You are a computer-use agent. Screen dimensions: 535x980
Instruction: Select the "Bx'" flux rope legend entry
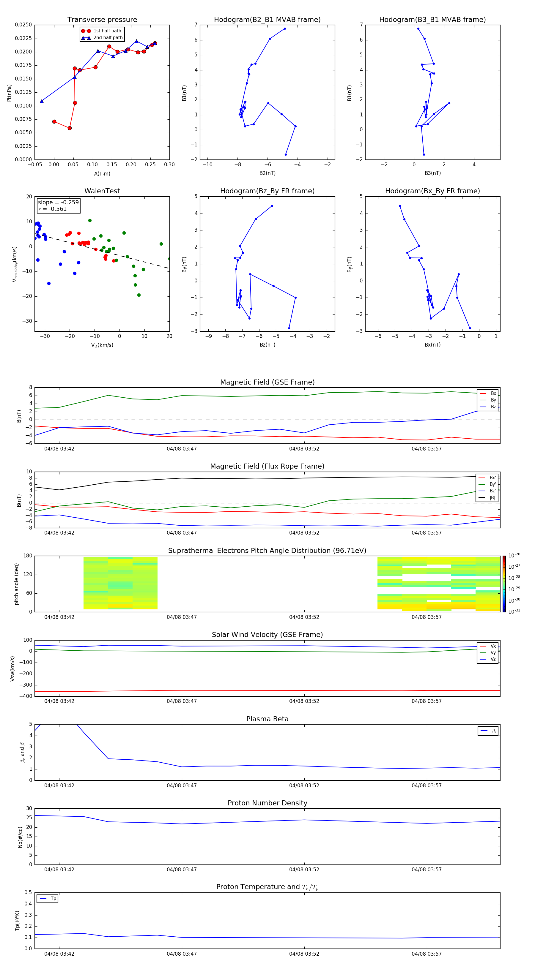487,478
